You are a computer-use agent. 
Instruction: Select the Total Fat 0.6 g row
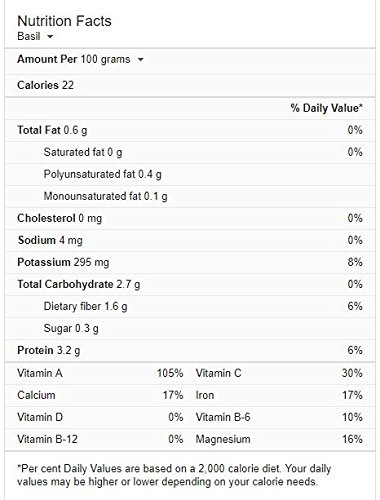(x=190, y=130)
